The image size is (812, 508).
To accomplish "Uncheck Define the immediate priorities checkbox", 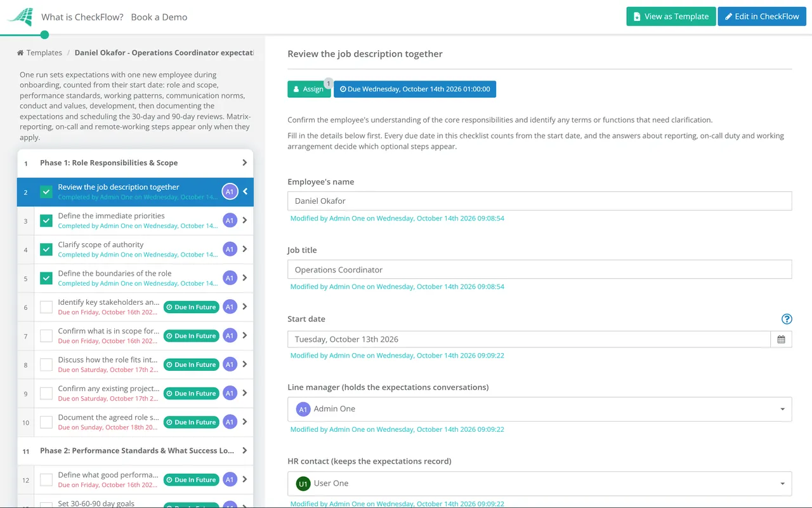I will pyautogui.click(x=46, y=220).
